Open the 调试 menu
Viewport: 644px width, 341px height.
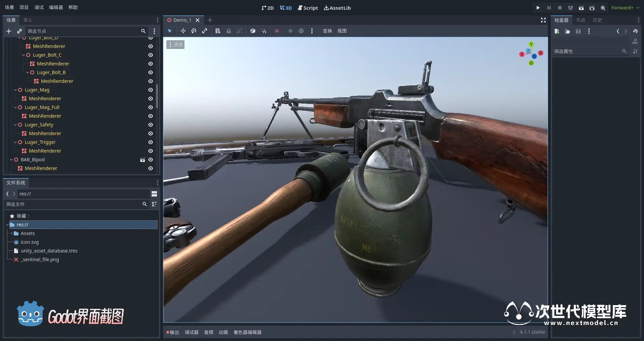[39, 7]
